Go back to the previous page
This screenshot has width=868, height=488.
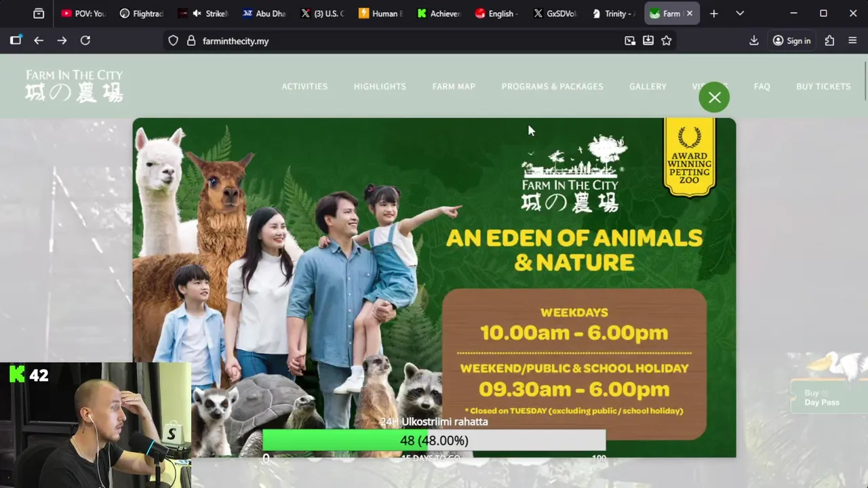point(39,41)
